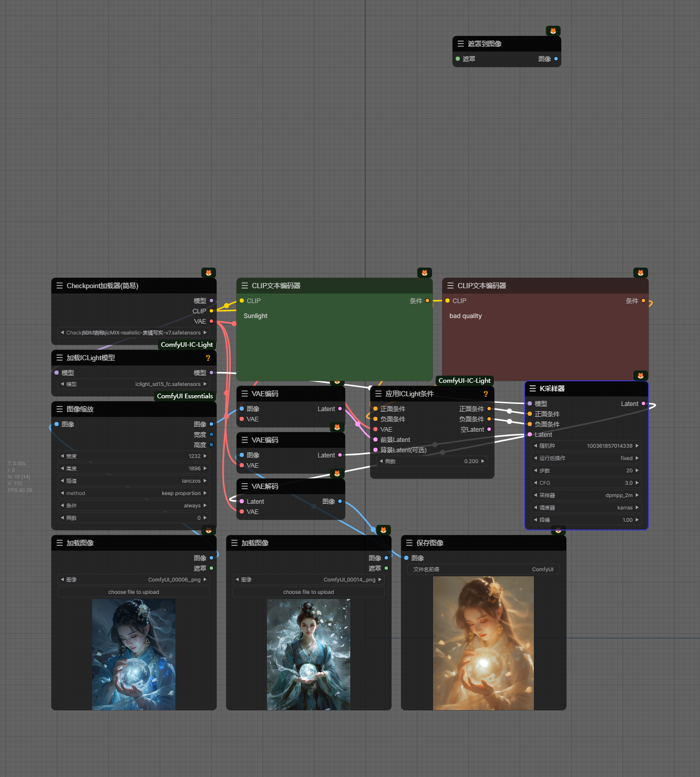Click the fox badge above K采样器 node

coord(640,376)
